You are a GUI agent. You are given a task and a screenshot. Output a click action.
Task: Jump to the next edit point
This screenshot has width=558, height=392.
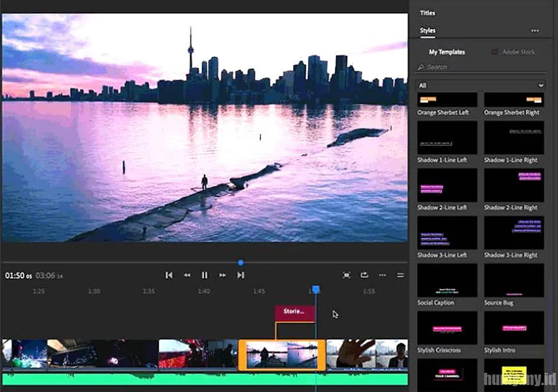point(241,275)
